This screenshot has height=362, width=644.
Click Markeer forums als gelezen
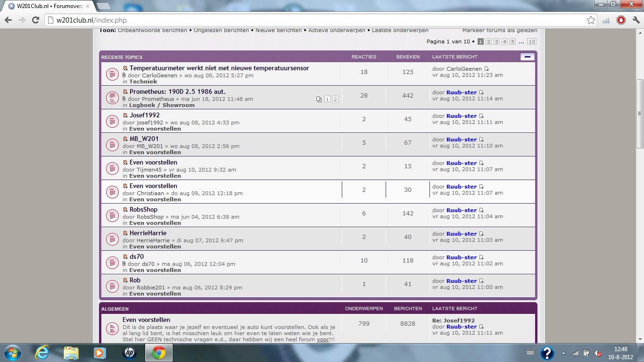[500, 30]
